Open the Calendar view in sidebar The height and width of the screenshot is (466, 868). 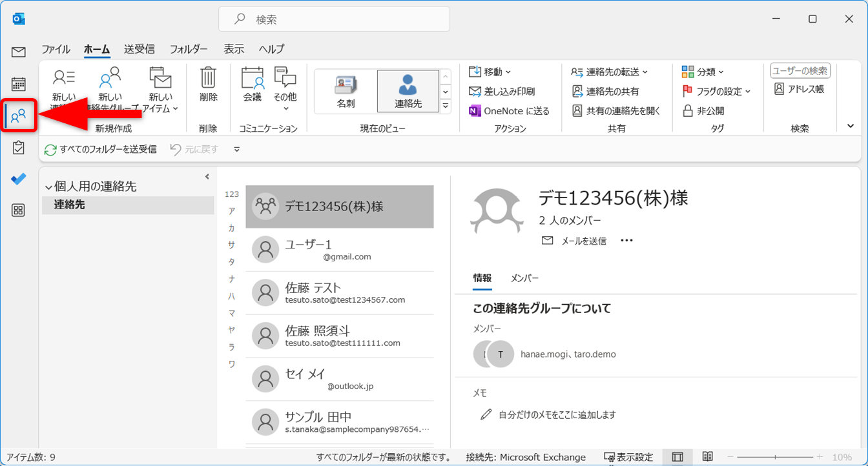pyautogui.click(x=18, y=84)
